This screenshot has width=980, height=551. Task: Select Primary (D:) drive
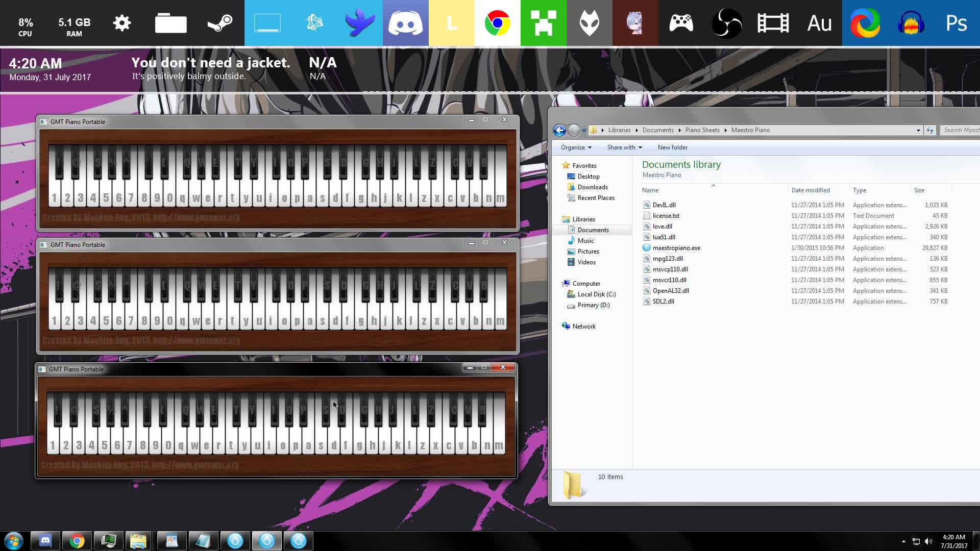coord(593,305)
